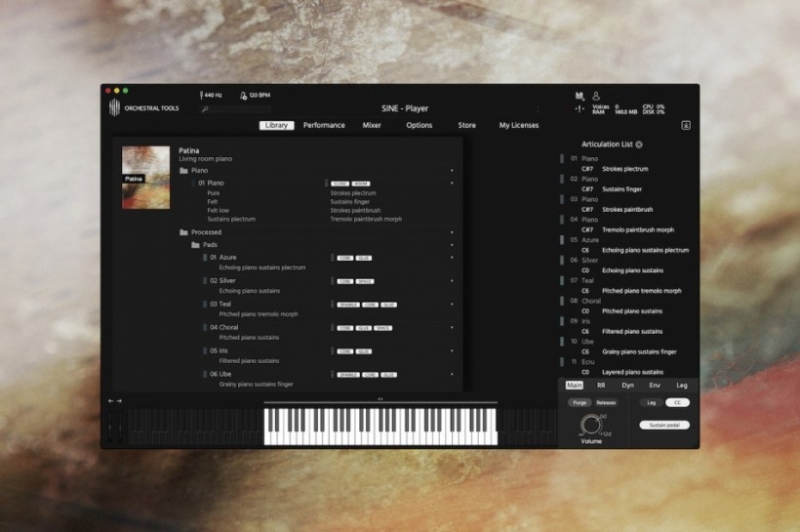Click the Articulation List settings gear
Screen dimensions: 800x532
coord(639,144)
